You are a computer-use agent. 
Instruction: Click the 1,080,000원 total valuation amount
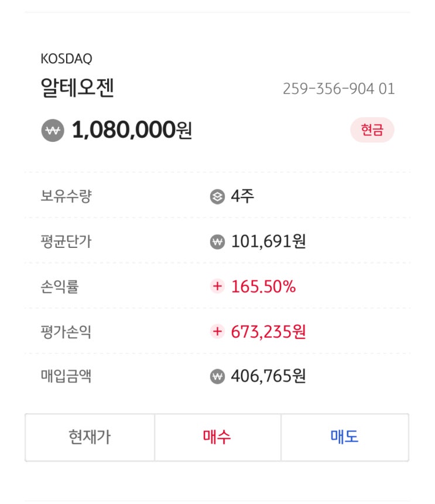pos(132,130)
